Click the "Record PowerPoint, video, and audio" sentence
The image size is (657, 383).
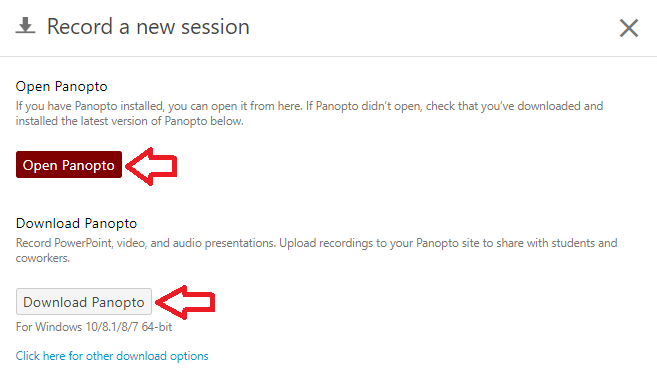click(x=146, y=243)
